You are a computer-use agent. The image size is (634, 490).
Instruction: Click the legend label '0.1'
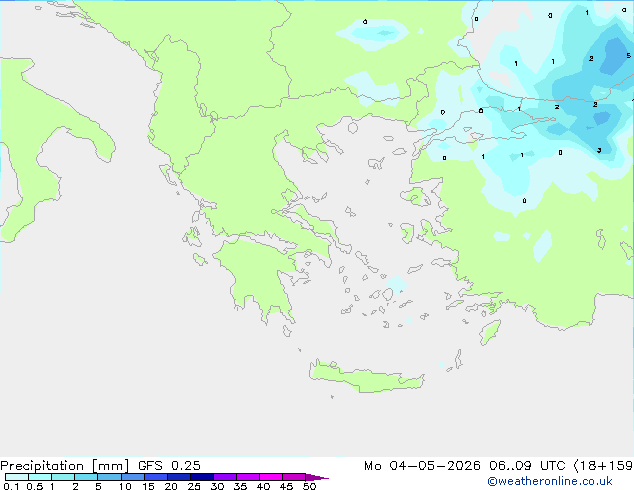(x=11, y=486)
